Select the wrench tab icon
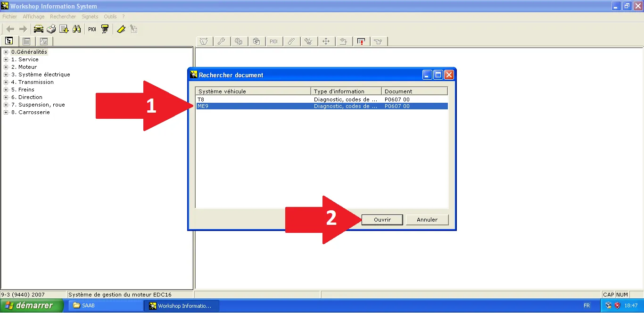Viewport: 644px width, 313px height. [221, 41]
